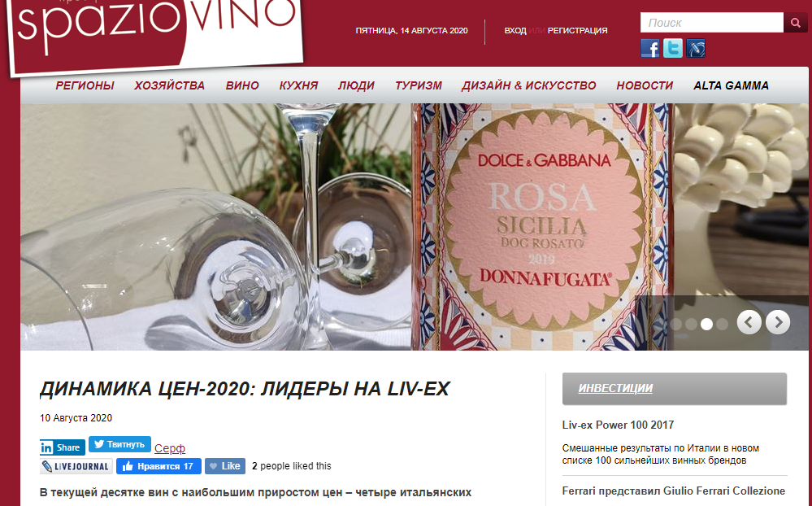The height and width of the screenshot is (506, 812).
Task: Open the ИНВЕСТИЦИИ section header link
Action: click(615, 388)
